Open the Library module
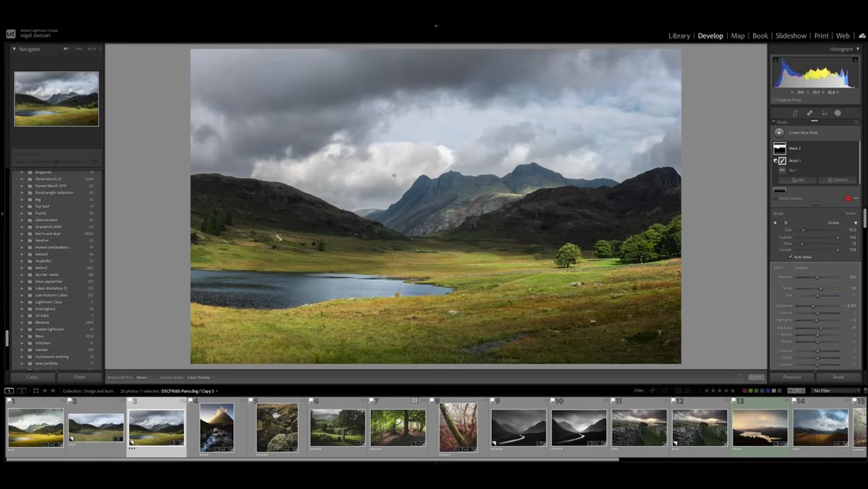868x489 pixels. click(x=679, y=35)
